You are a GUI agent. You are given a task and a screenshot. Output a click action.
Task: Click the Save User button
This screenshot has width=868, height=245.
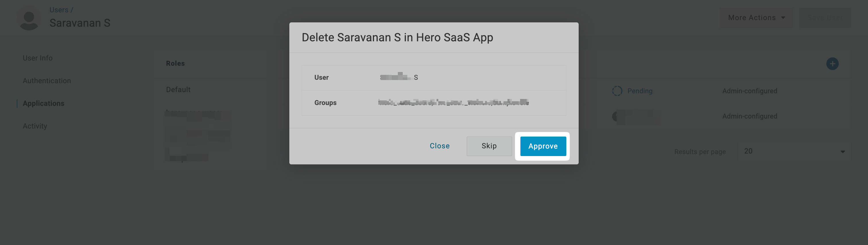coord(825,17)
